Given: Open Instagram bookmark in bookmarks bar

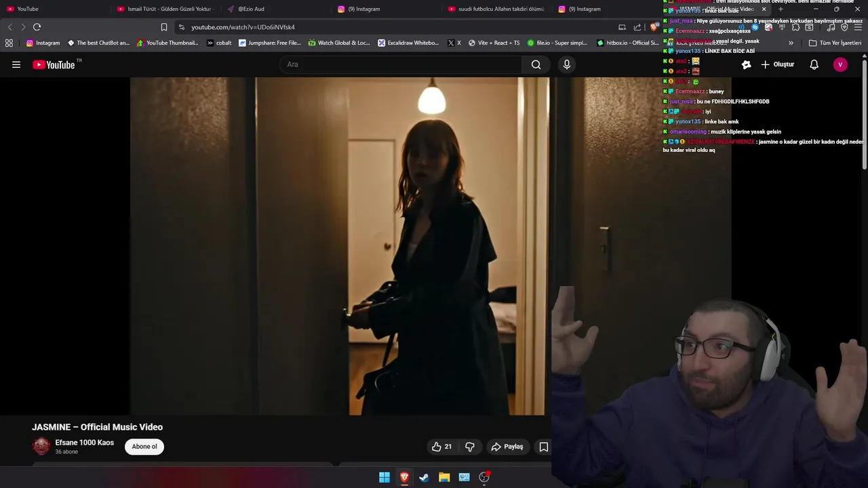Looking at the screenshot, I should tap(43, 43).
